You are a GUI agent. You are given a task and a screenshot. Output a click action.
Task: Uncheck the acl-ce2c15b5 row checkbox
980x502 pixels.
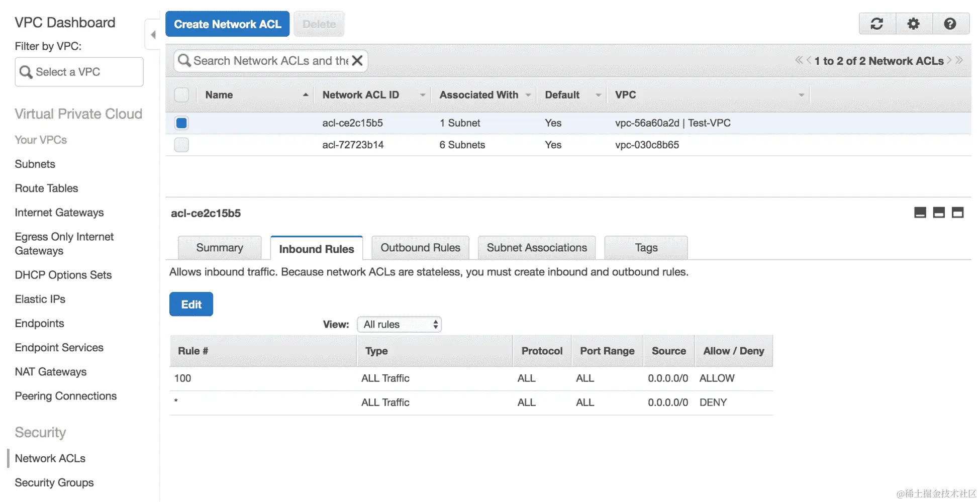point(181,123)
